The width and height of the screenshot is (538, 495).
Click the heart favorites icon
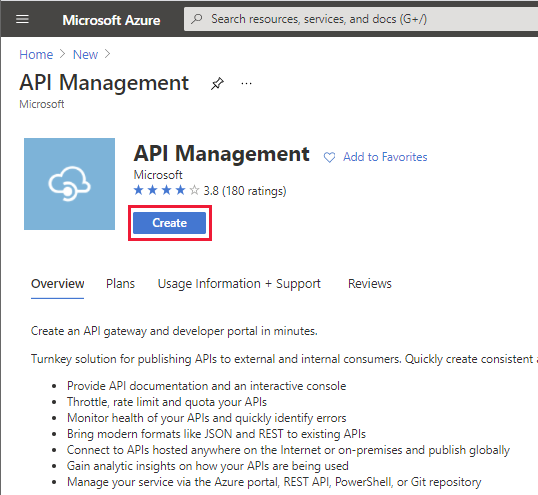[329, 157]
